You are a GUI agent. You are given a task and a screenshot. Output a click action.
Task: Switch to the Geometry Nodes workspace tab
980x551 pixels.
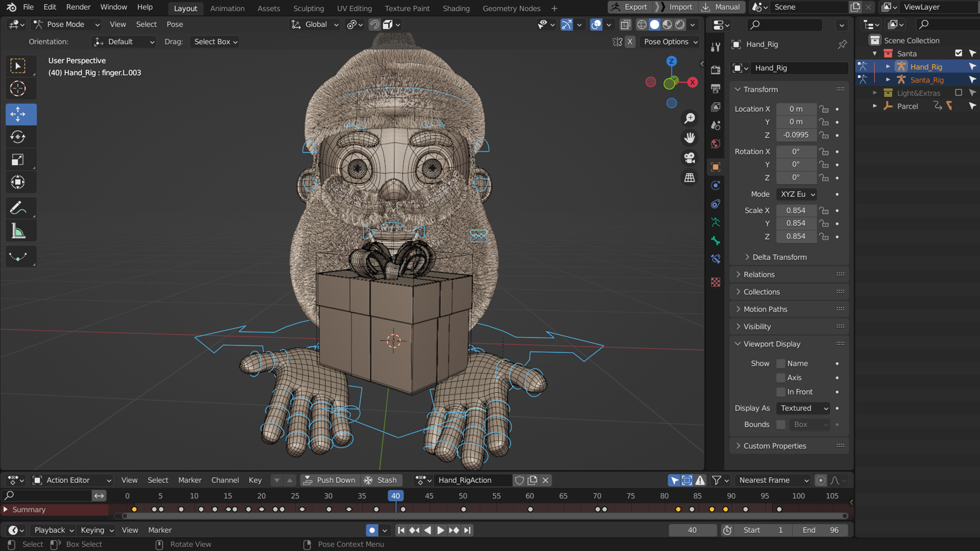511,8
